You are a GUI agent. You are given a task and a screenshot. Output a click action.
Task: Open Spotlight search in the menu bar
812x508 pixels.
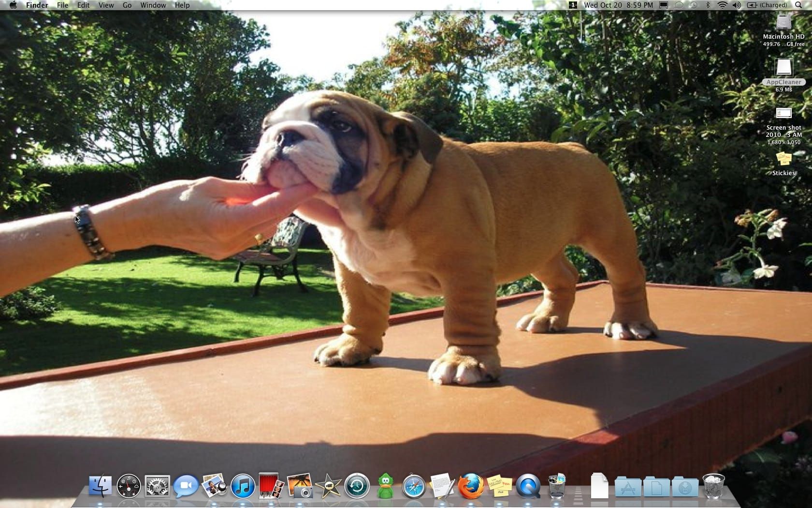coord(798,5)
